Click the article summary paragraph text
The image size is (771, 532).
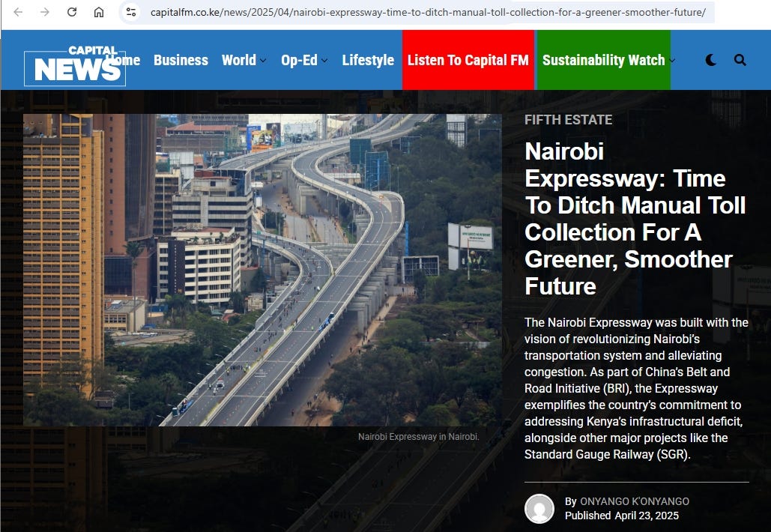636,388
